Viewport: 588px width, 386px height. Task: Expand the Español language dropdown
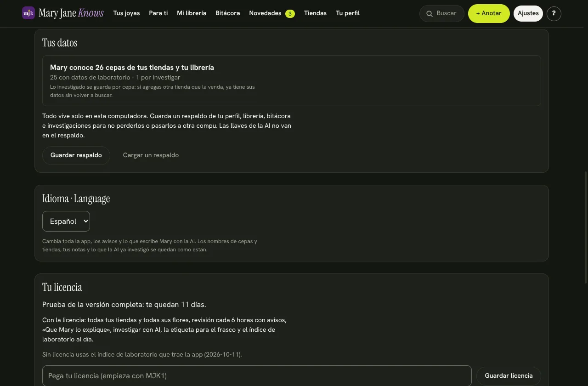click(66, 221)
